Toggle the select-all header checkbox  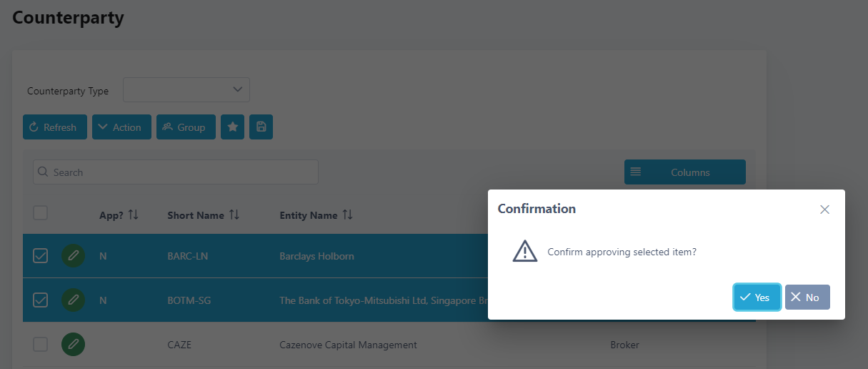pos(41,213)
